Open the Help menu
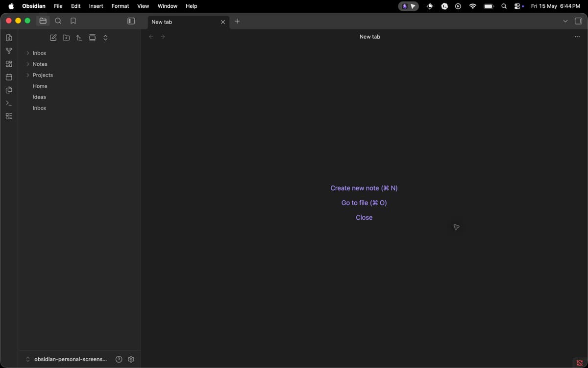This screenshot has width=588, height=368. coord(191,6)
